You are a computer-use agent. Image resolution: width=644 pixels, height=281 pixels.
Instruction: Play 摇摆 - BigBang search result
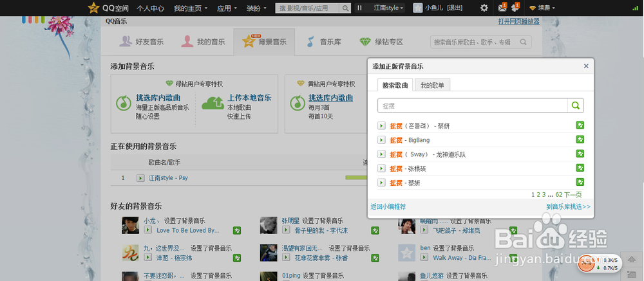click(x=381, y=140)
